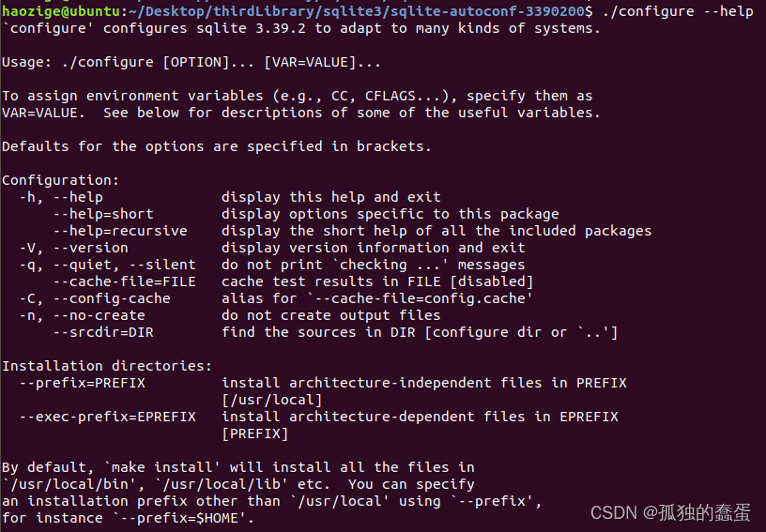Click the --cache-file=FILE option
Screen dimensions: 766x532
(124, 281)
